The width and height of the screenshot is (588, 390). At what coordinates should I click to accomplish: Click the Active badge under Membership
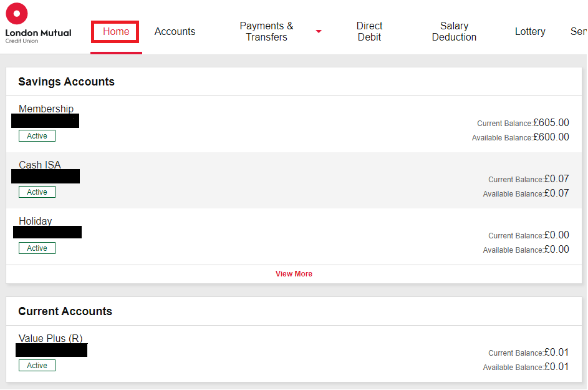coord(37,136)
